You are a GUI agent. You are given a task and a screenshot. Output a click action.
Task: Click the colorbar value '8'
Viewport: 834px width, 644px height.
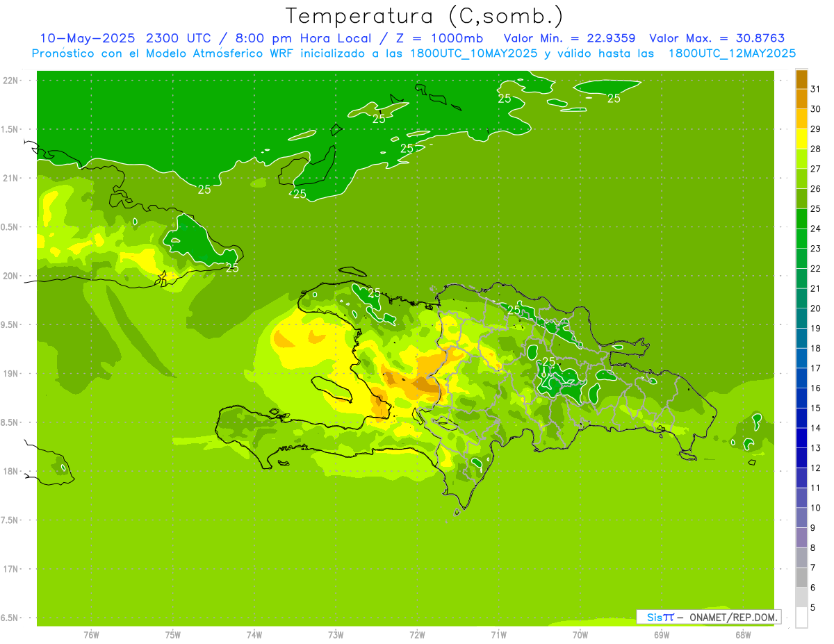813,548
